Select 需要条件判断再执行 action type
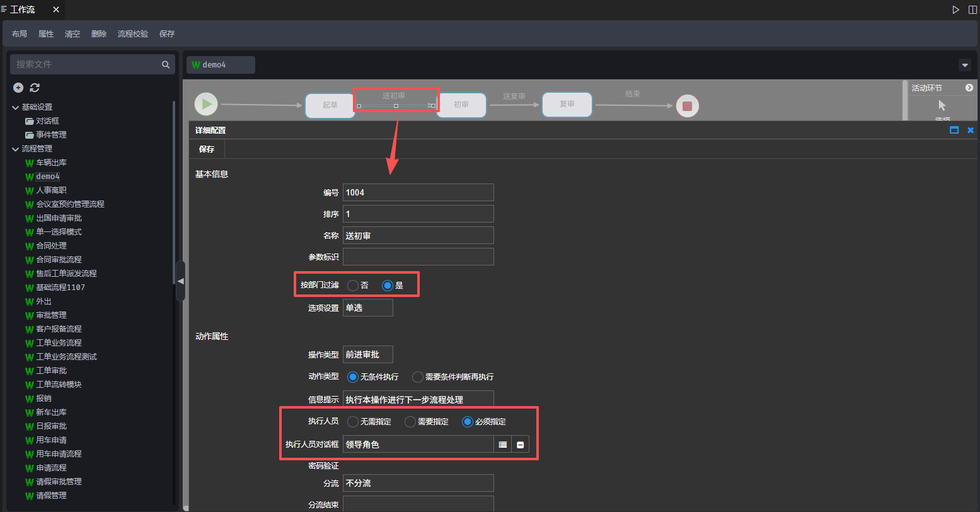980x512 pixels. [x=417, y=377]
